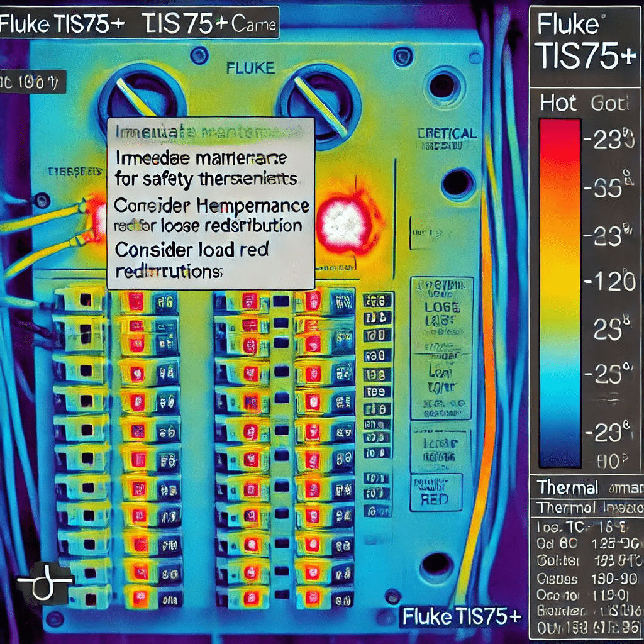Click the 'RED' label box
The image size is (644, 644).
pyautogui.click(x=436, y=492)
